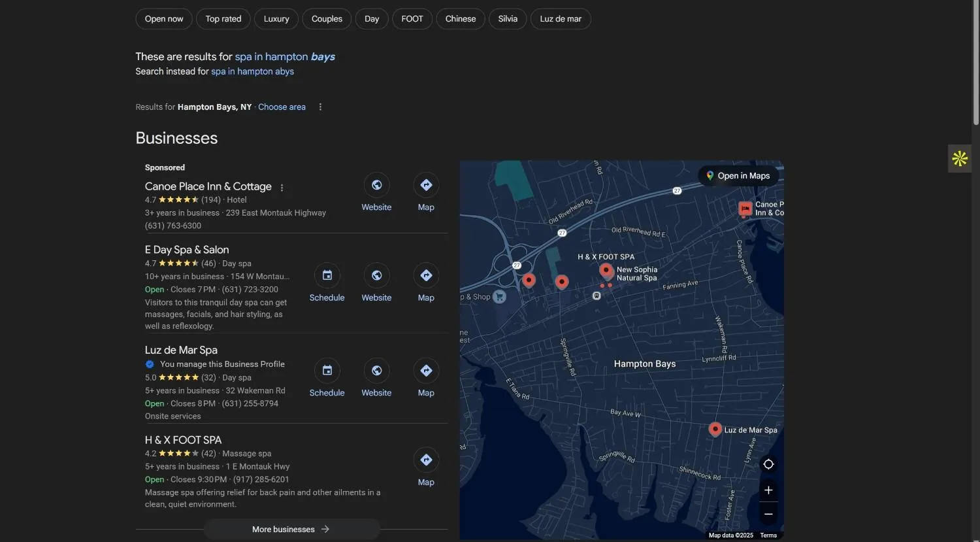Apply the Open now filter chip
The height and width of the screenshot is (542, 980).
[x=164, y=19]
